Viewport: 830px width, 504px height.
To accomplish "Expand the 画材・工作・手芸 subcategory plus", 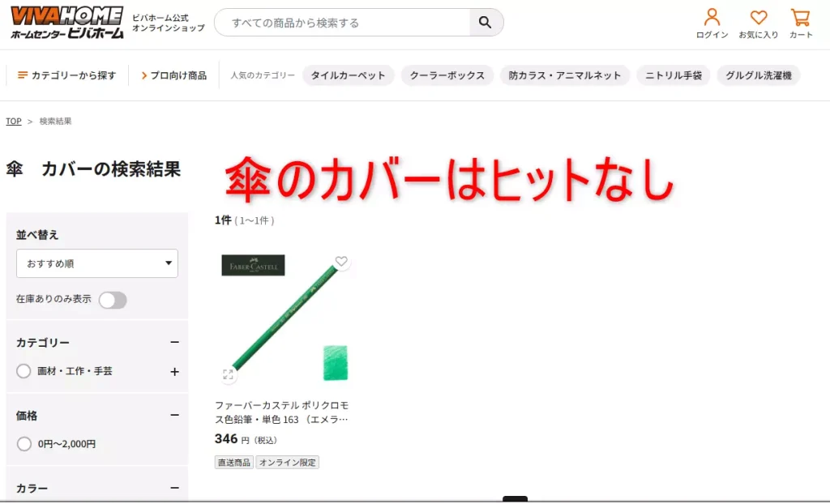I will point(173,372).
